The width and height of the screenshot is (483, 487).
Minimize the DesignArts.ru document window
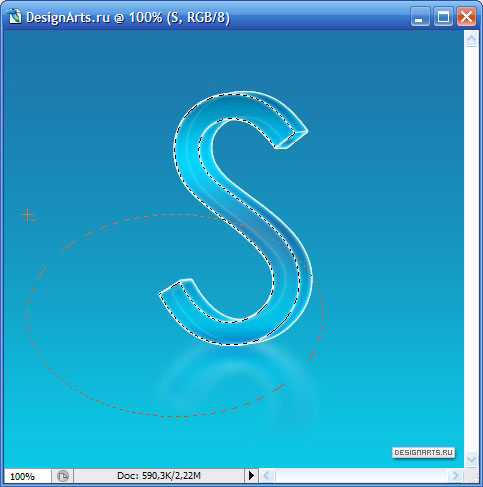[420, 17]
